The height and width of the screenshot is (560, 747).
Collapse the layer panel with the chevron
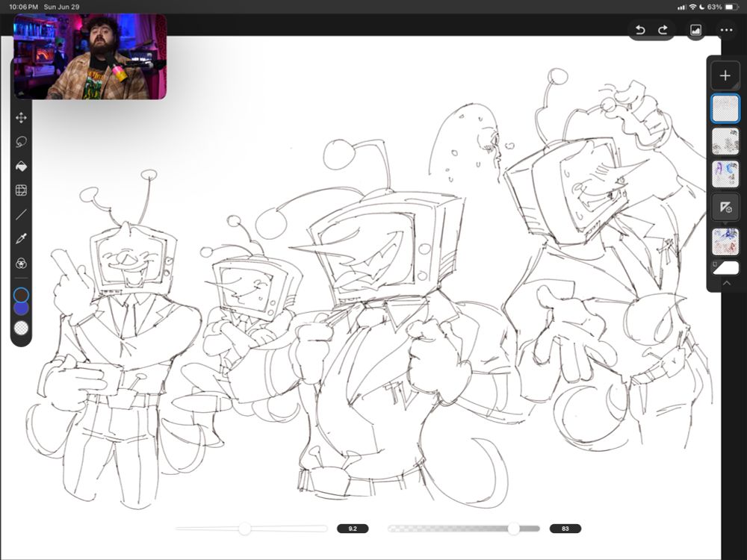727,283
